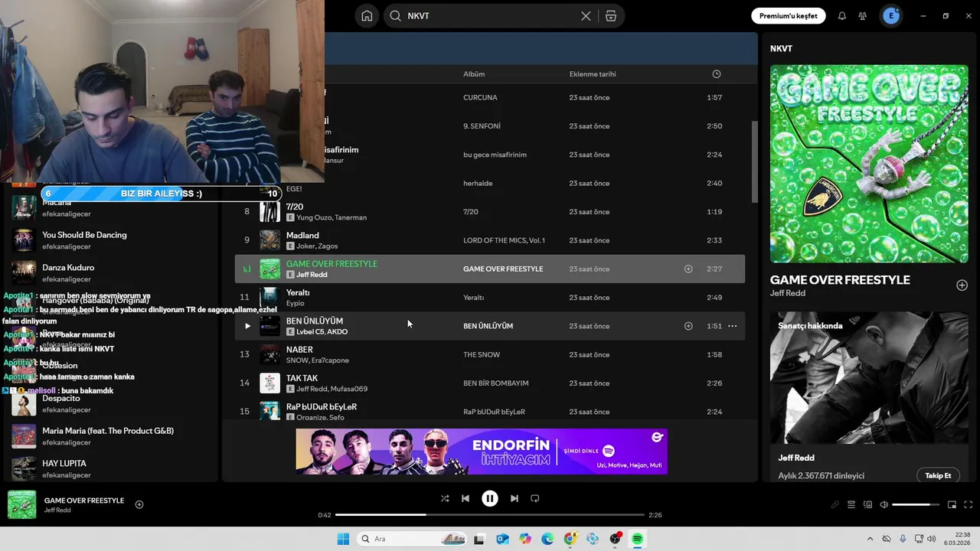Image resolution: width=980 pixels, height=551 pixels.
Task: Add BEN ÜNLÜYÜM row to liked songs
Action: [688, 326]
